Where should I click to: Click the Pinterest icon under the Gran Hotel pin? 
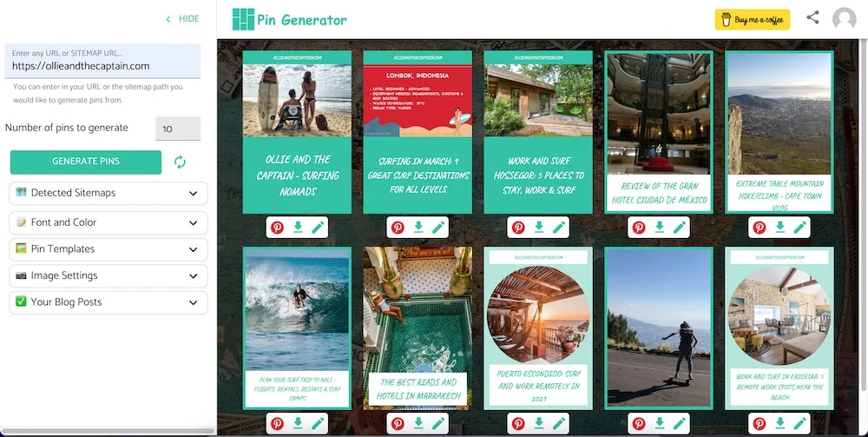pyautogui.click(x=639, y=228)
